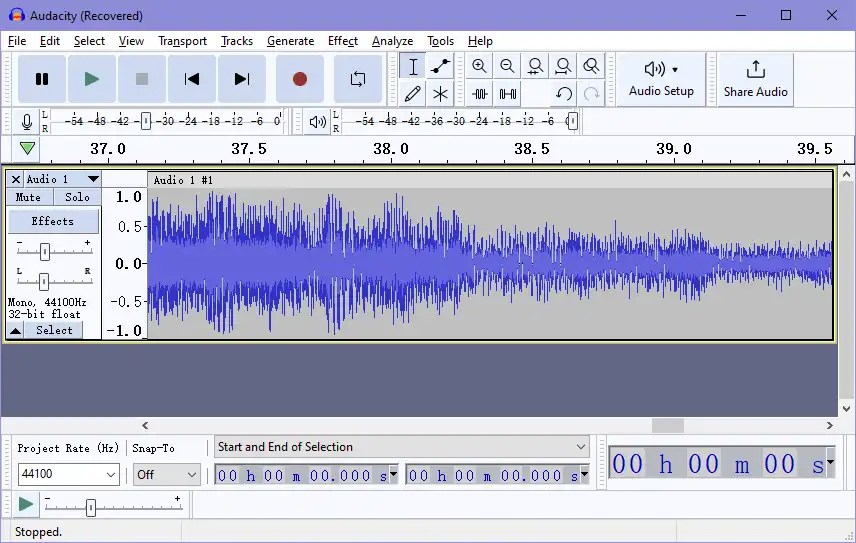Collapse the track with the up arrow

[x=16, y=331]
